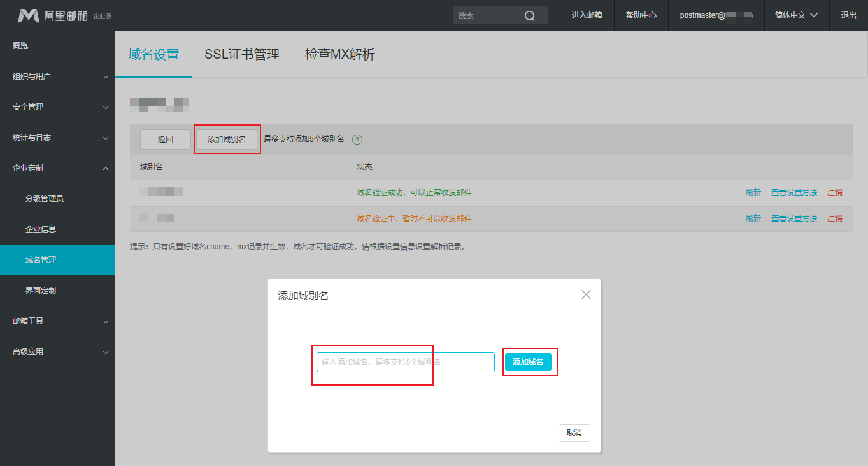The height and width of the screenshot is (466, 868).
Task: Expand the 邮箱工具 section
Action: (x=57, y=321)
